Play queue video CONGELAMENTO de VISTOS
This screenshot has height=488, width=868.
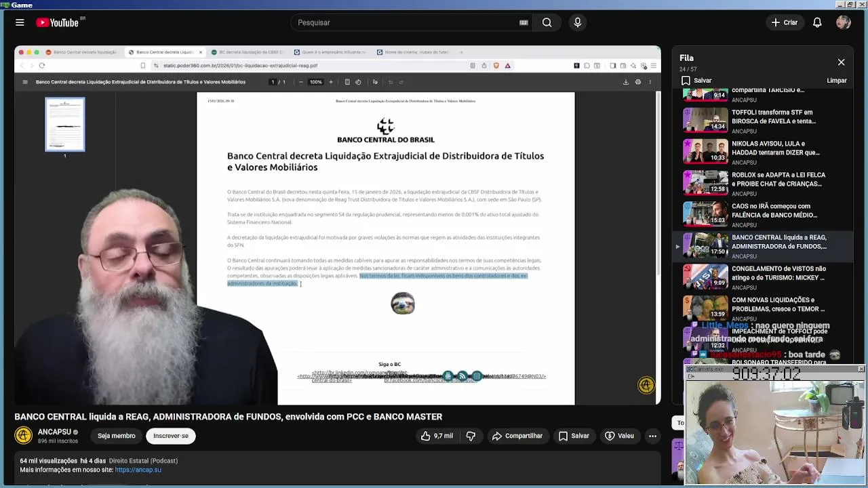[762, 277]
